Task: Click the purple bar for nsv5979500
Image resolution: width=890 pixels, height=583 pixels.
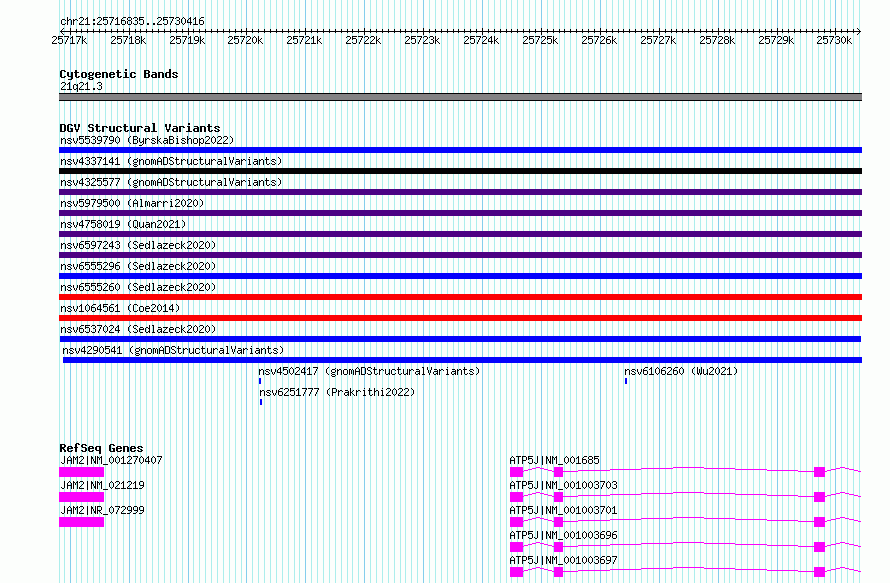Action: [x=460, y=213]
